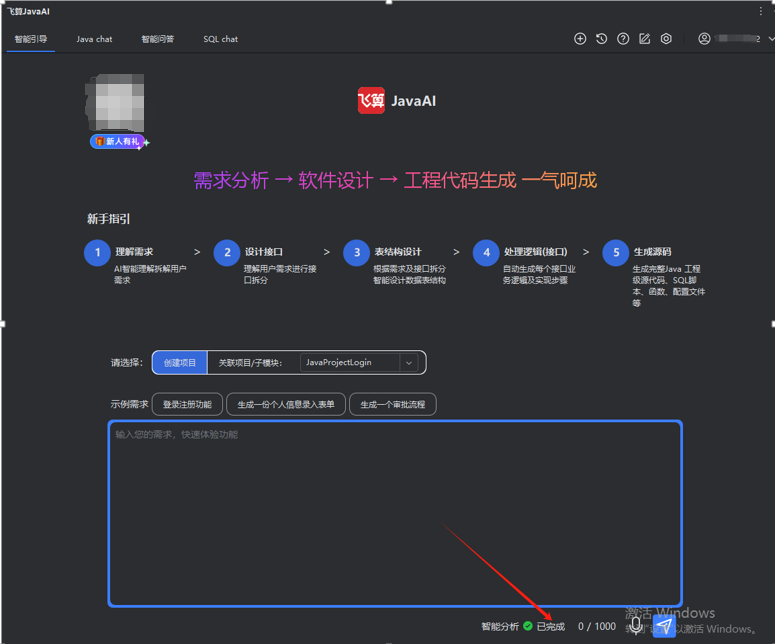Focus the requirement input text area
This screenshot has height=644, width=775.
tap(395, 514)
